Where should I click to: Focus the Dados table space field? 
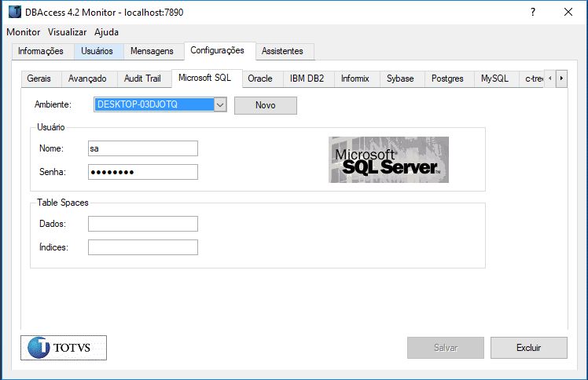(x=143, y=224)
